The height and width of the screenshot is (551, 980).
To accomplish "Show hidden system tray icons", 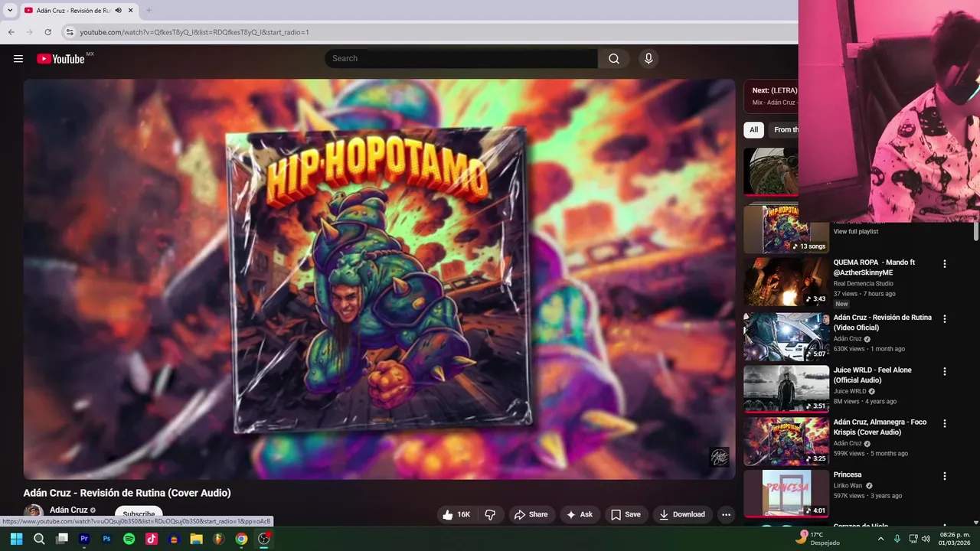I will [880, 539].
